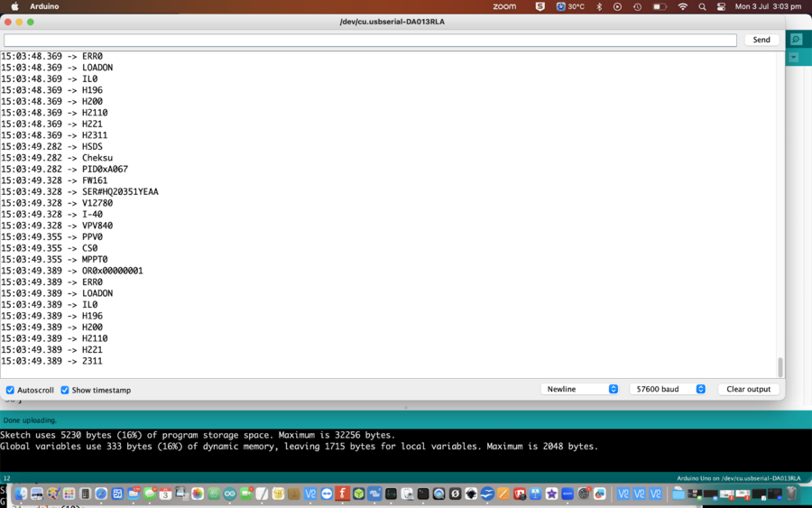Viewport: 812px width, 508px height.
Task: Open the Arduino Serial Monitor magnifier icon
Action: click(796, 40)
